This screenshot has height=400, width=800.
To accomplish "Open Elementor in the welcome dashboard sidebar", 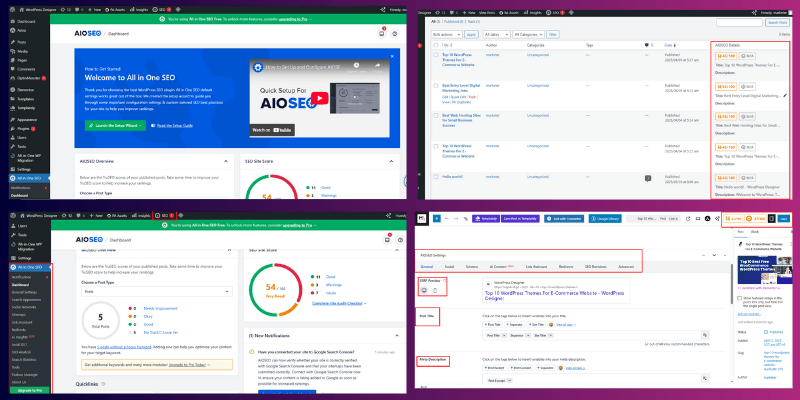I will [26, 89].
